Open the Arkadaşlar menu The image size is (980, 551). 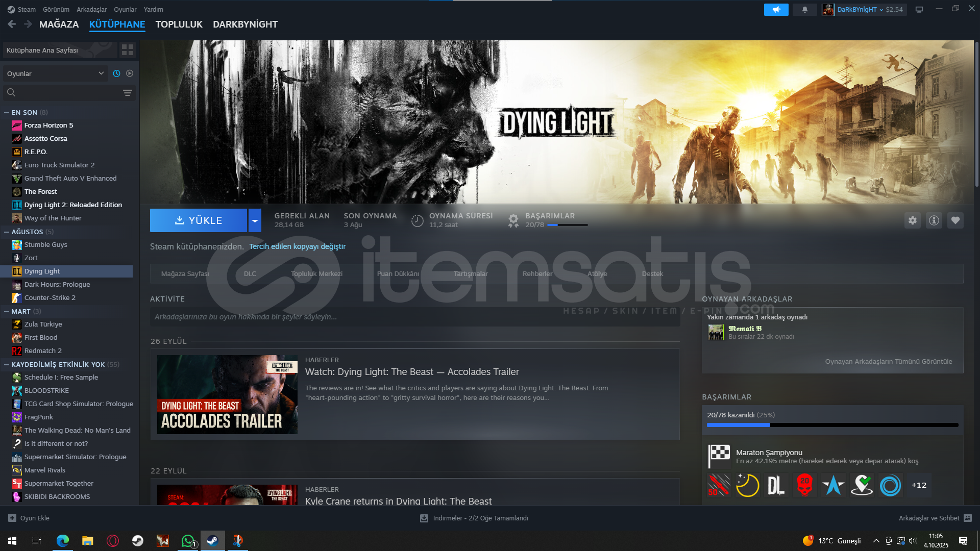click(91, 9)
